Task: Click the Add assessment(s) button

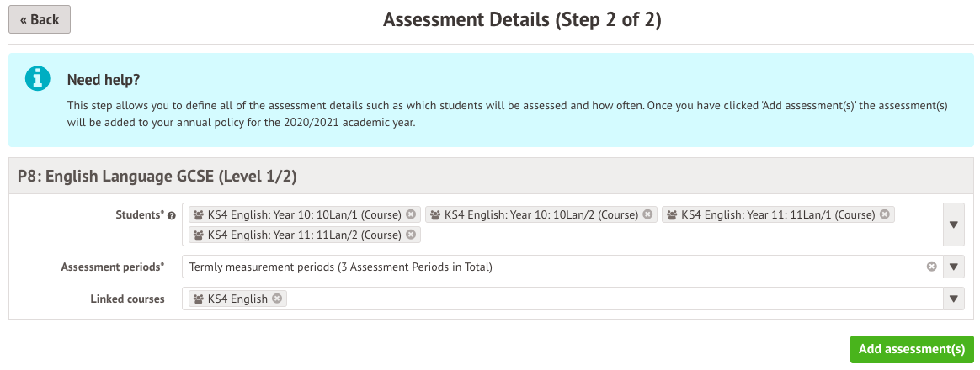Action: [912, 349]
